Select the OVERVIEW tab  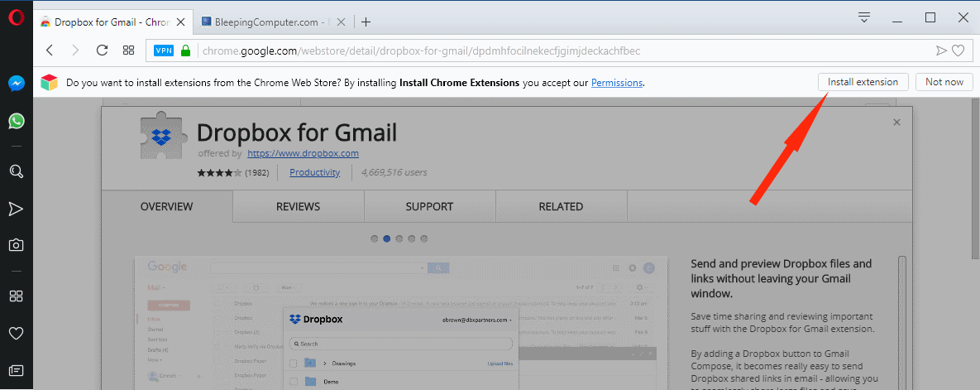(167, 206)
